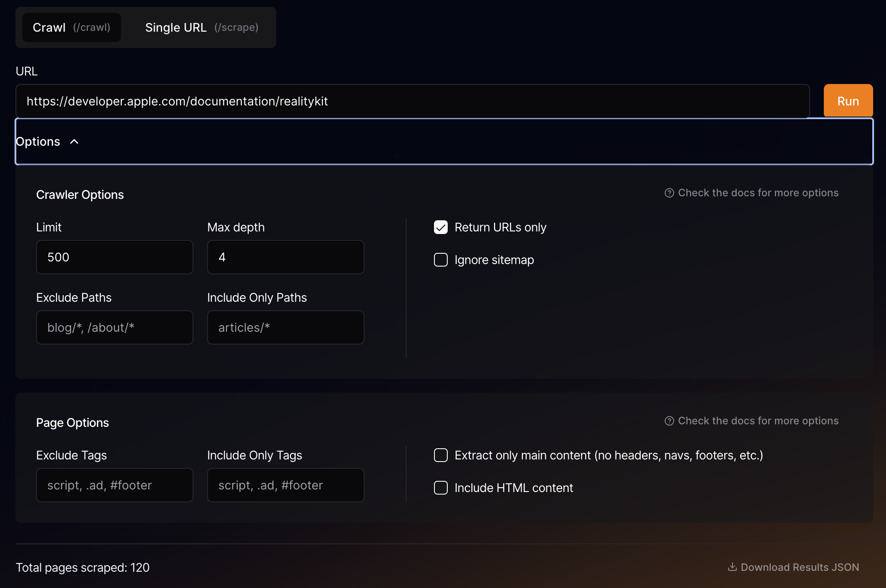The image size is (886, 588).
Task: Tick Include HTML content checkbox
Action: coord(441,488)
